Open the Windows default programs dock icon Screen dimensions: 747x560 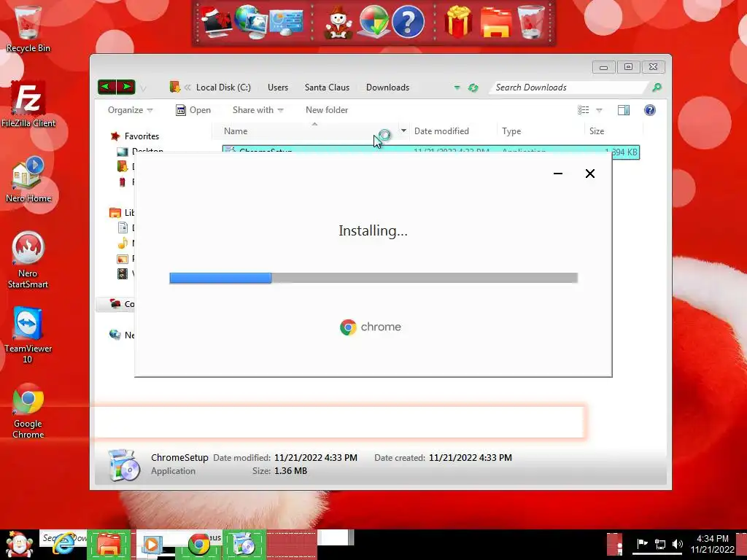(373, 21)
